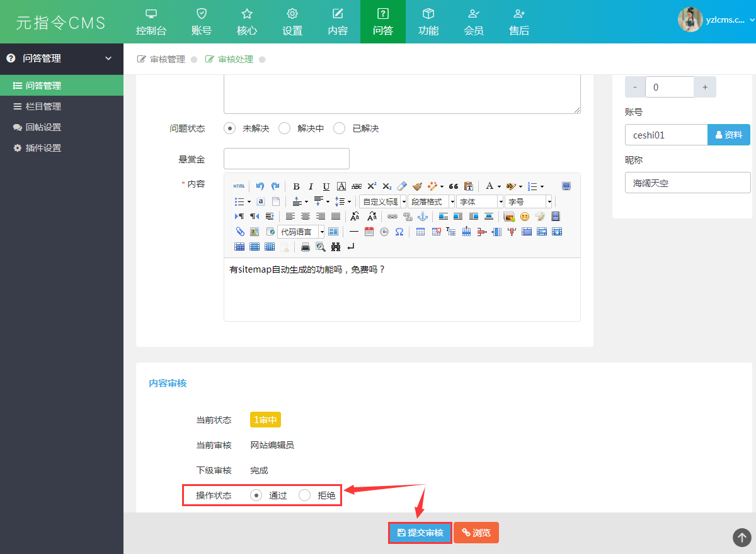Choose 通过 for operation status
The height and width of the screenshot is (554, 756).
point(256,495)
